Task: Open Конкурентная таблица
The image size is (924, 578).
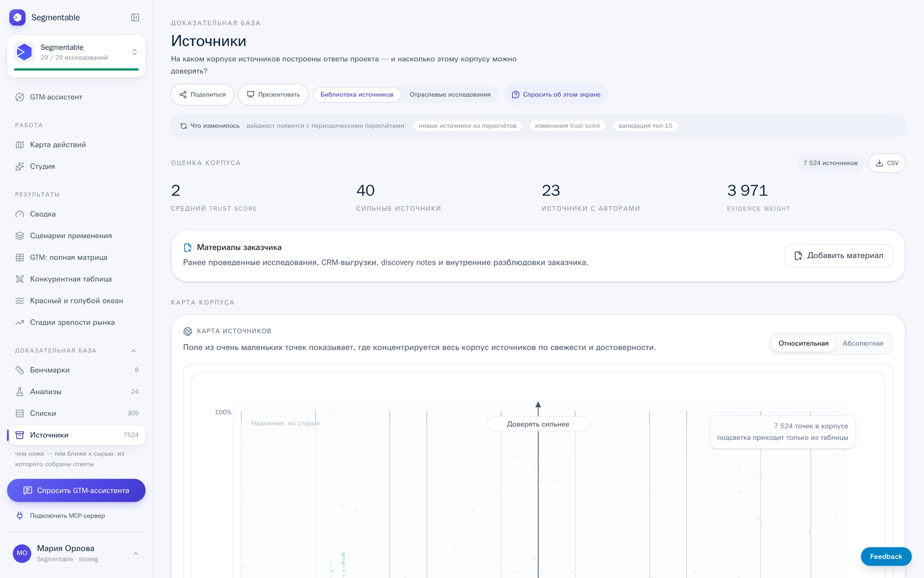Action: [x=76, y=279]
